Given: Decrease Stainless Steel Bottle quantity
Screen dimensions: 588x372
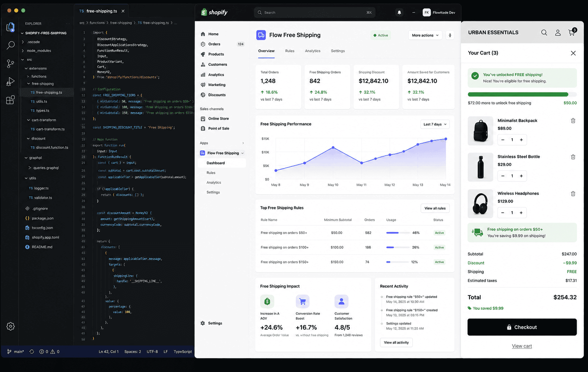Looking at the screenshot, I should 503,176.
